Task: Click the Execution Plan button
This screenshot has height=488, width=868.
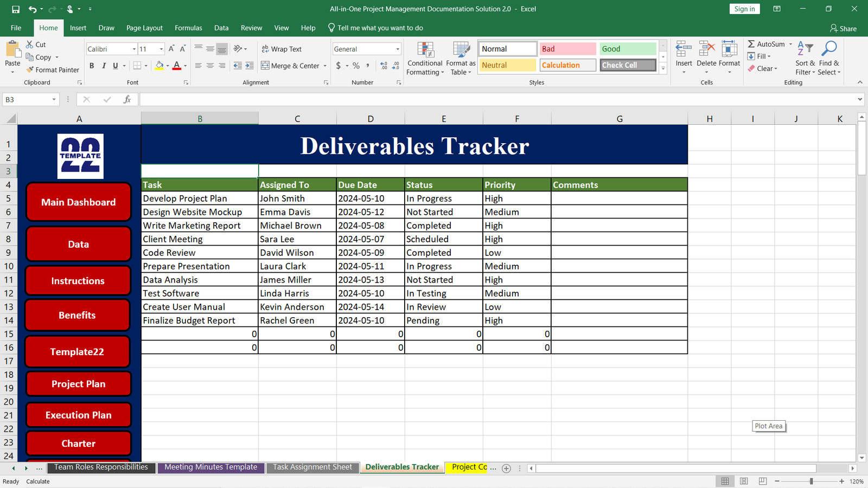Action: pyautogui.click(x=79, y=415)
